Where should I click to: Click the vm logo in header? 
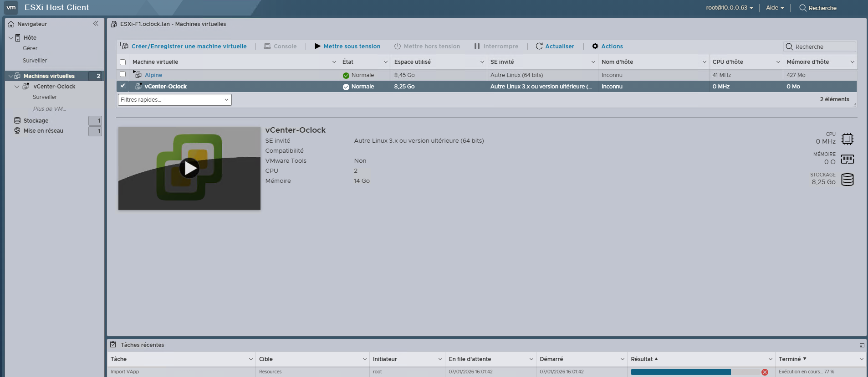coord(11,7)
